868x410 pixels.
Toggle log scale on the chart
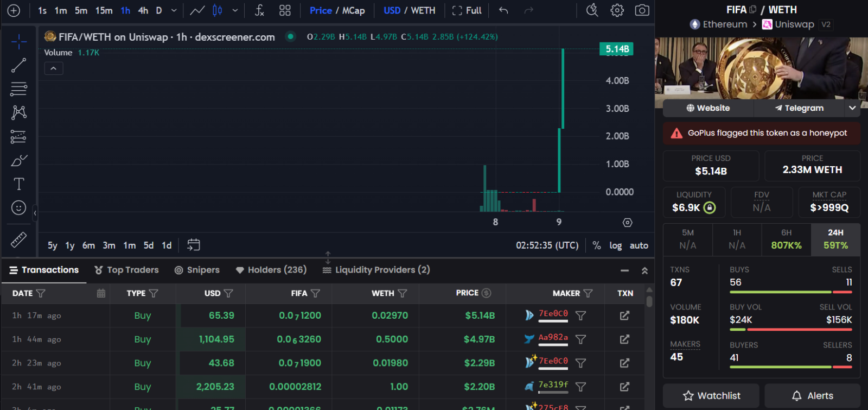(x=615, y=245)
